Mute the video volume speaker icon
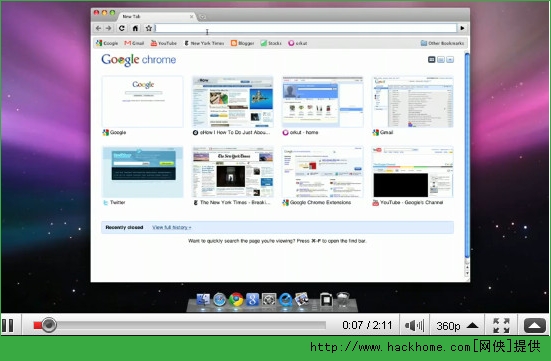The width and height of the screenshot is (551, 361). (414, 325)
